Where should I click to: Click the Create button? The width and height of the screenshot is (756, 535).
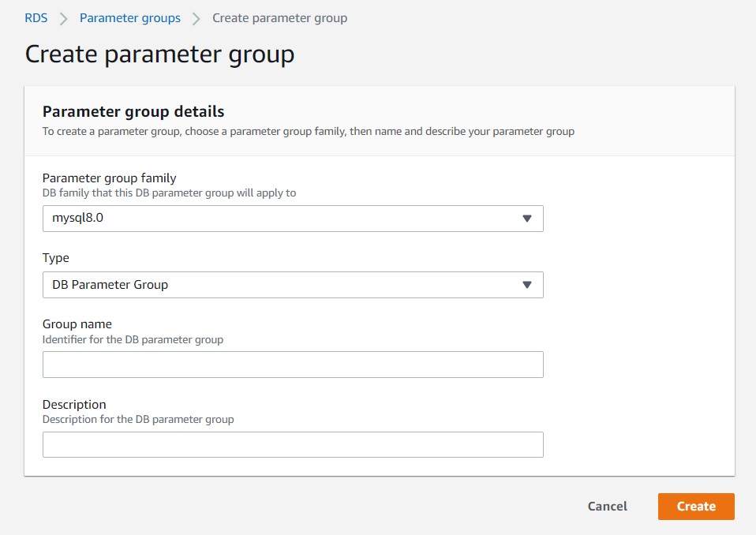695,506
